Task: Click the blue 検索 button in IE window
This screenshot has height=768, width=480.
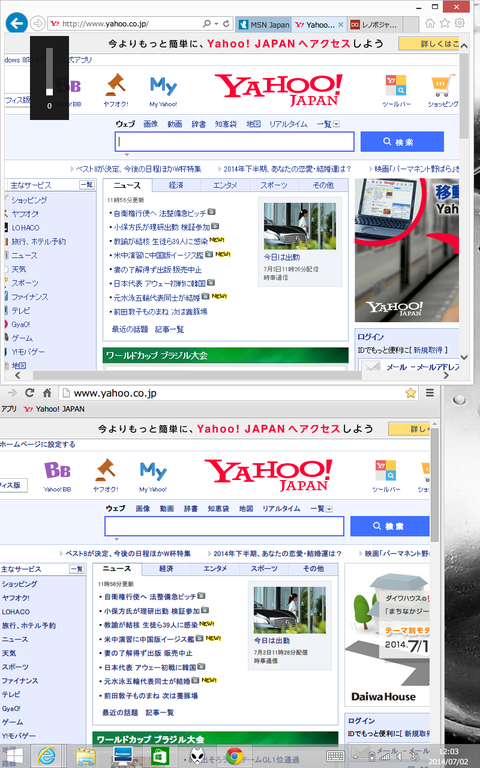Action: click(402, 142)
